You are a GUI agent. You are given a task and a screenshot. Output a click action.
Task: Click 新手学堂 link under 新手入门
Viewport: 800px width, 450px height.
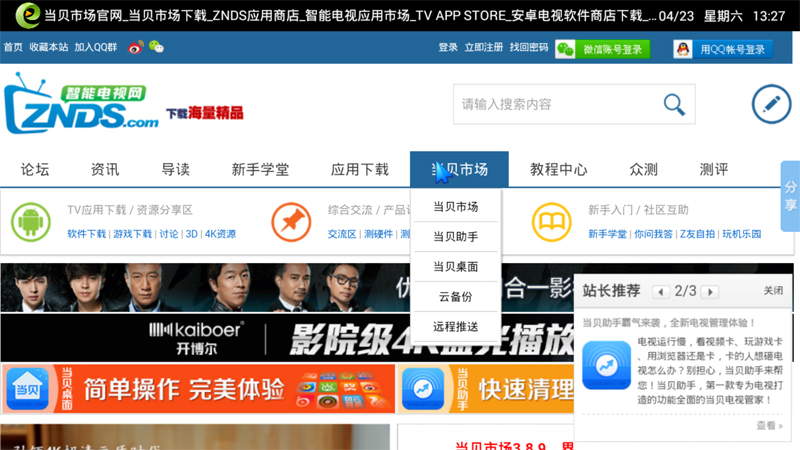(x=607, y=234)
